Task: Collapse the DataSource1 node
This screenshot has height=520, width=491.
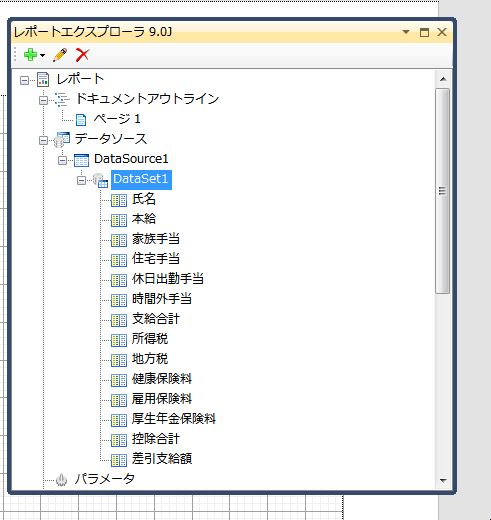Action: click(x=62, y=160)
